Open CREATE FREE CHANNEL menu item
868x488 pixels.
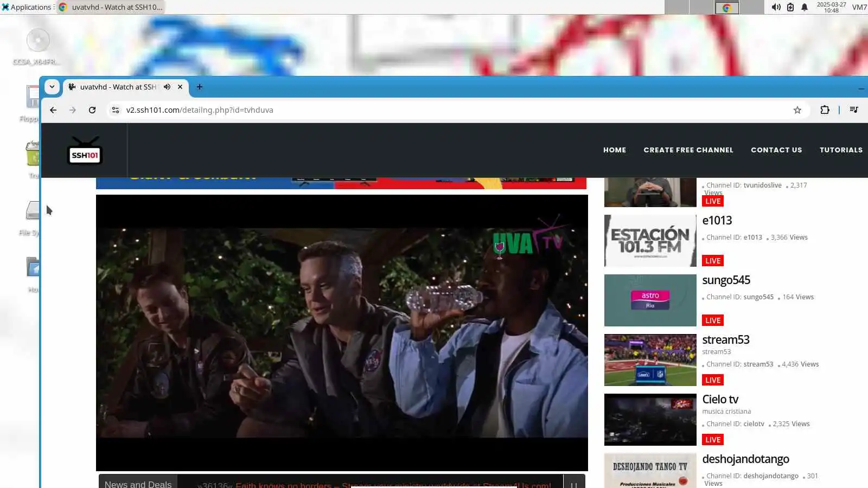coord(688,150)
